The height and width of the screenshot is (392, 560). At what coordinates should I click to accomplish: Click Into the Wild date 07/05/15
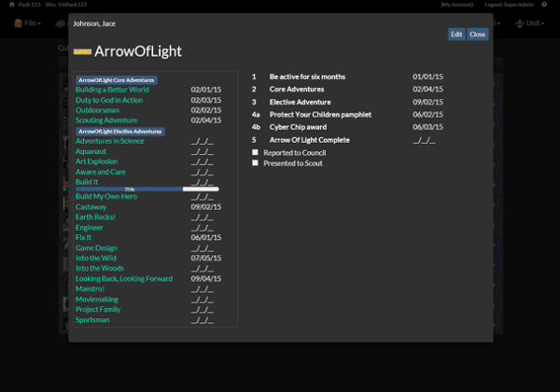[x=206, y=258]
